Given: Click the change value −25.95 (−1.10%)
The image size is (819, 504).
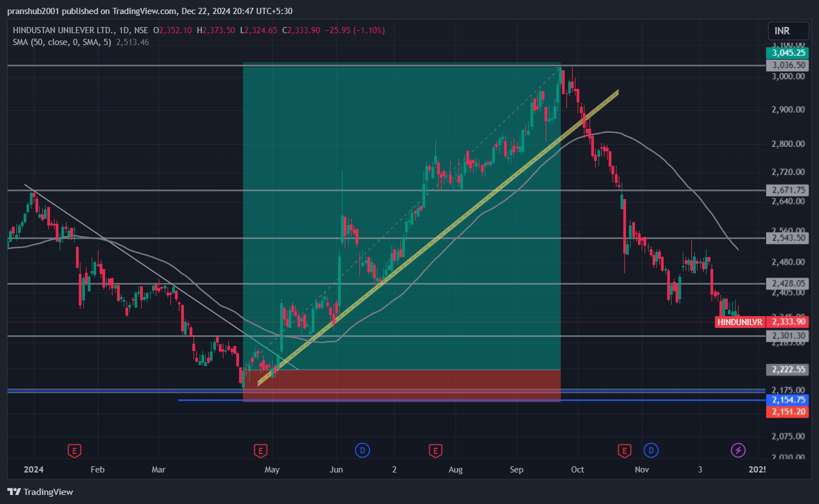Looking at the screenshot, I should coord(355,30).
